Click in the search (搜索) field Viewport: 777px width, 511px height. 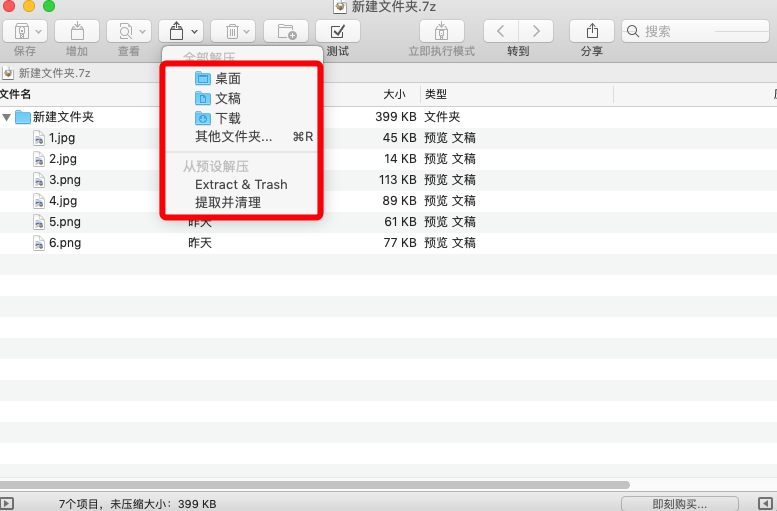695,31
